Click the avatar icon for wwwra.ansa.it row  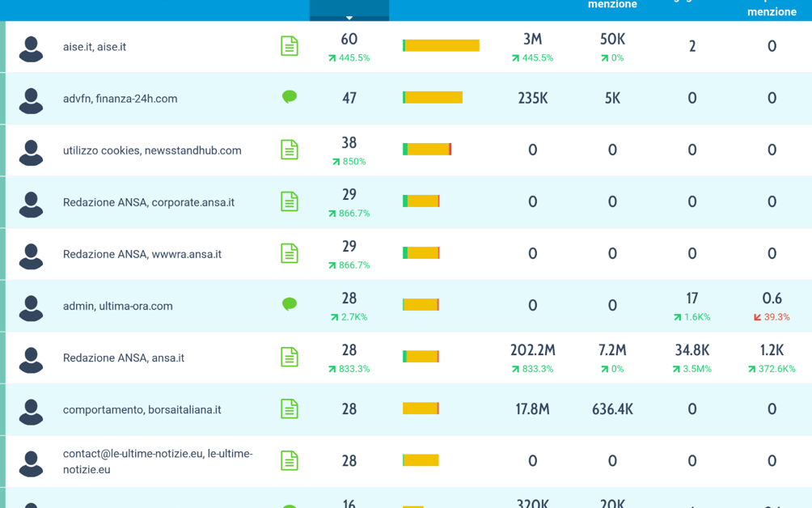coord(31,256)
